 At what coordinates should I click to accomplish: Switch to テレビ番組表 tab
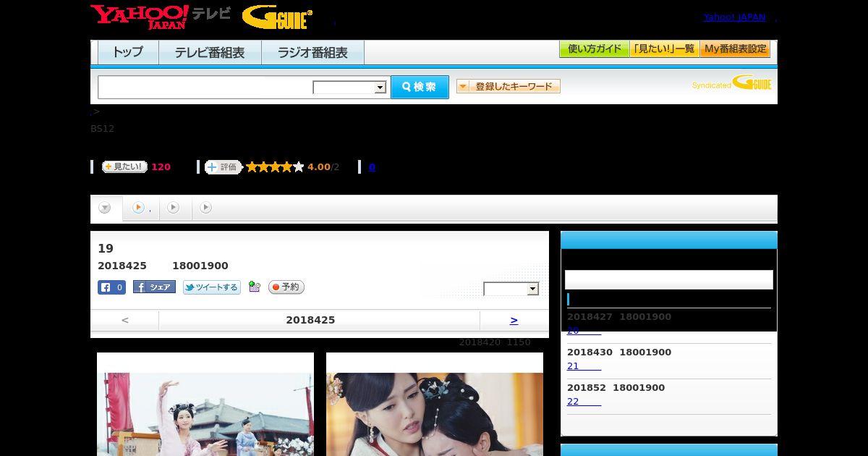click(x=210, y=53)
